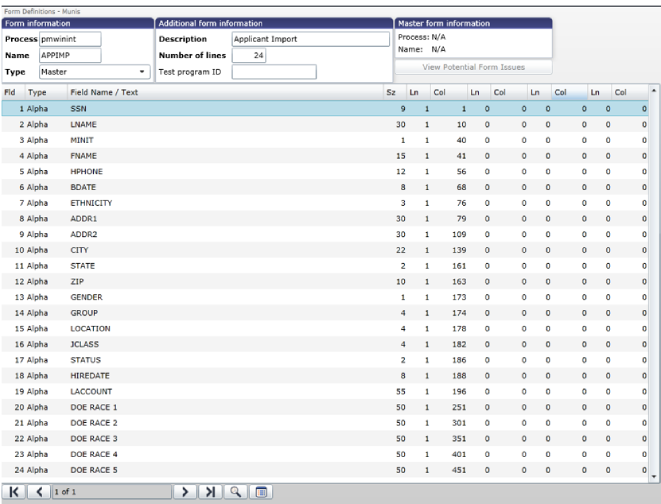661x504 pixels.
Task: Select the LNAME field row
Action: pyautogui.click(x=325, y=124)
